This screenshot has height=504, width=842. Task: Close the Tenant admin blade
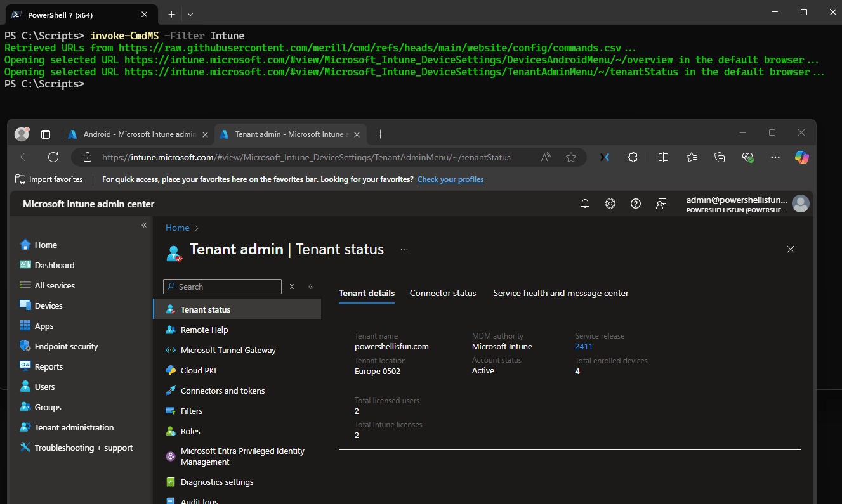[791, 249]
